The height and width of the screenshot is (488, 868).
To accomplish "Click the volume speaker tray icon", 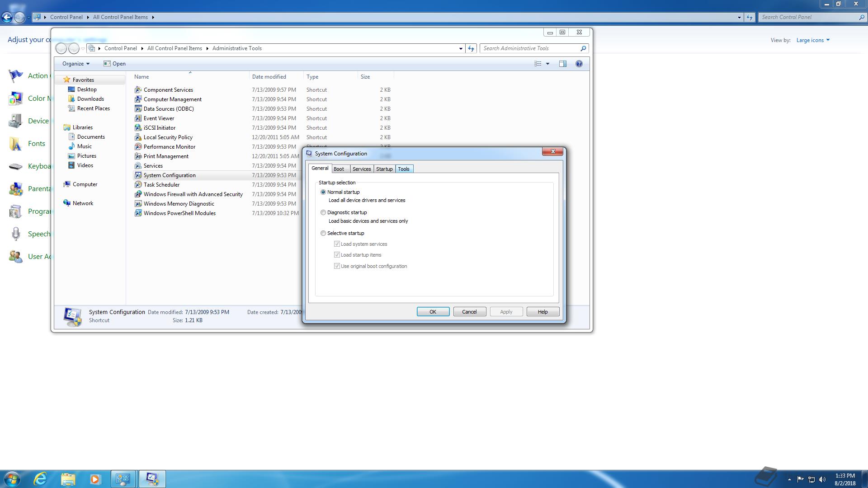I will [822, 479].
